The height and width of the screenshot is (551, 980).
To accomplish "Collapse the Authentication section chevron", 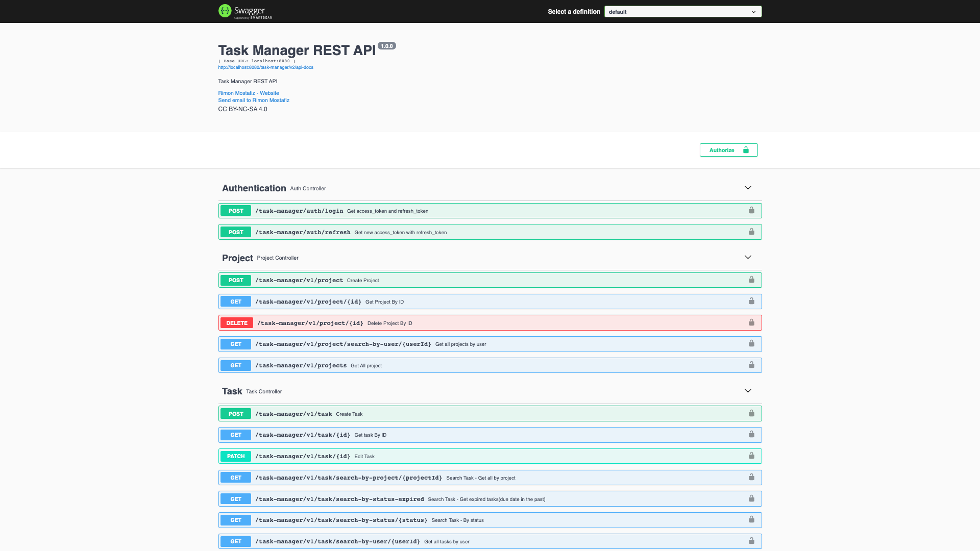I will [x=748, y=188].
